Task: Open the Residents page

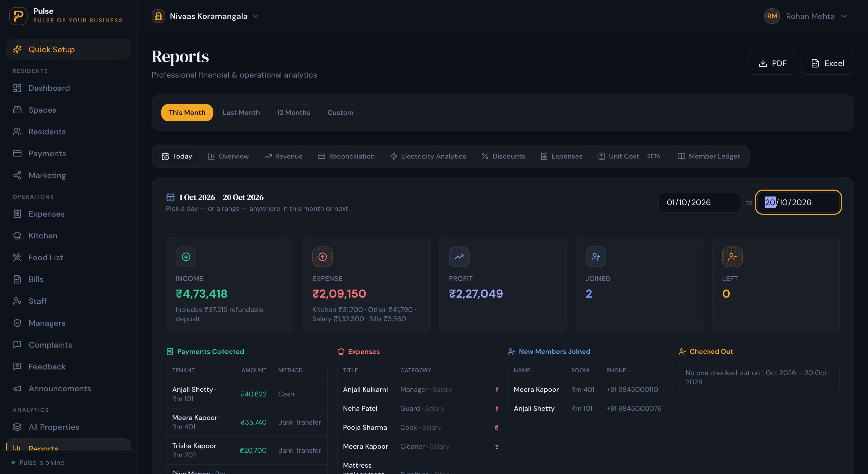Action: (x=68, y=132)
